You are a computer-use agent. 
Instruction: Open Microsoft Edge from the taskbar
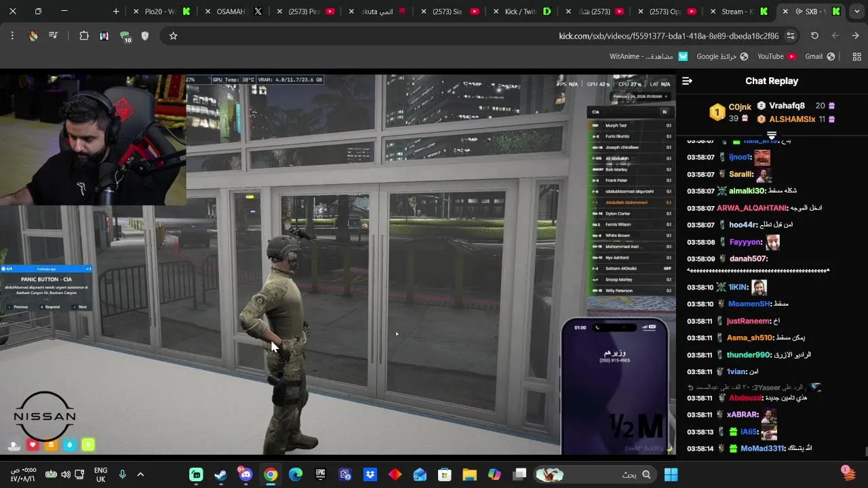(295, 474)
